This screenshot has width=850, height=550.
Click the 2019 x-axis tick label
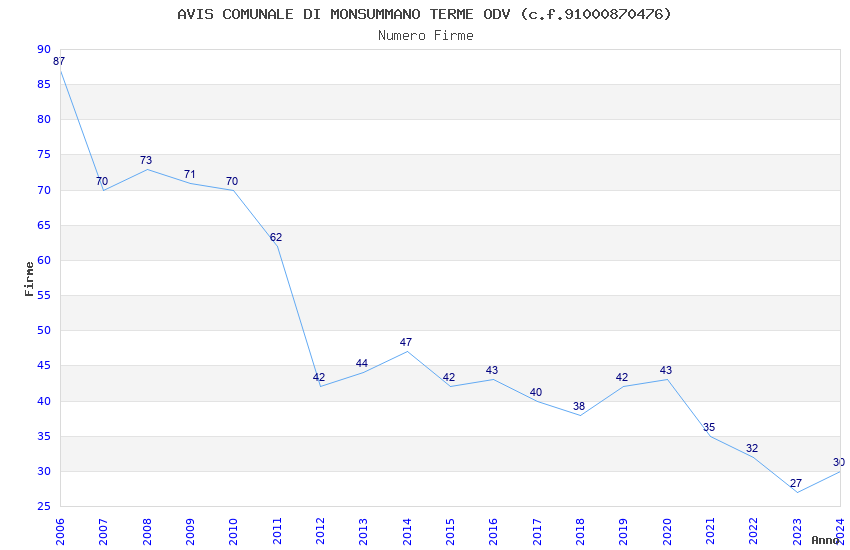coord(623,532)
